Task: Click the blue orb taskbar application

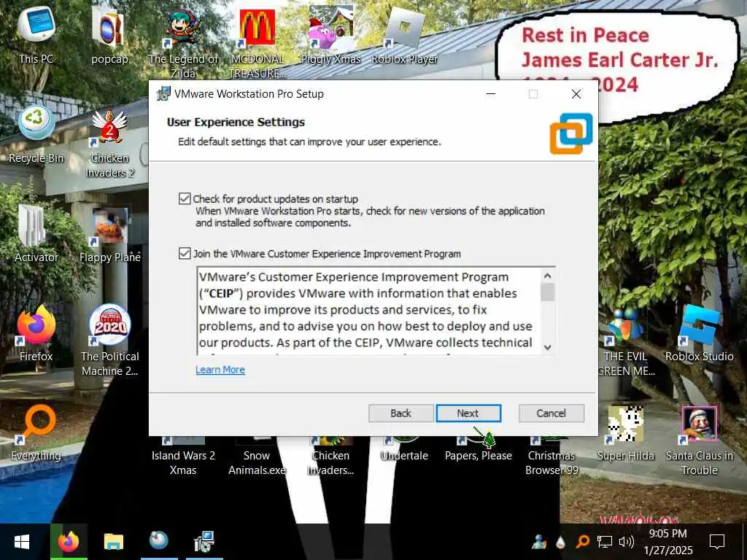Action: click(158, 542)
